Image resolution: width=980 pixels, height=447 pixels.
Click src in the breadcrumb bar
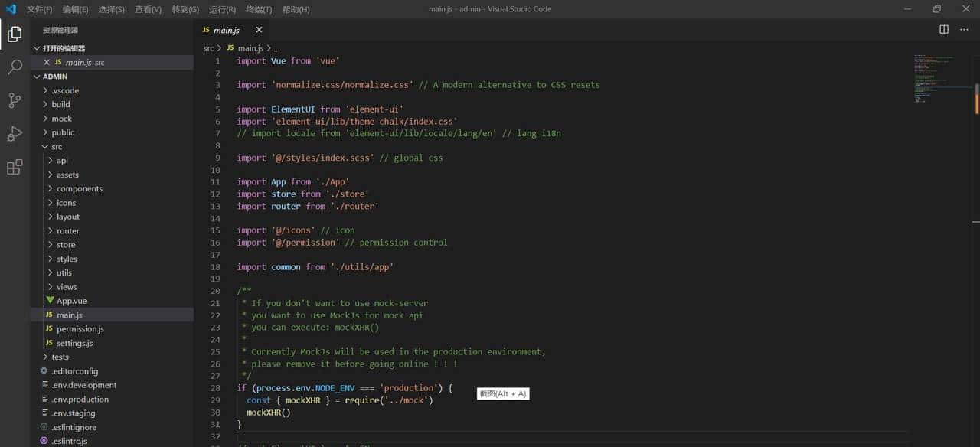point(209,47)
